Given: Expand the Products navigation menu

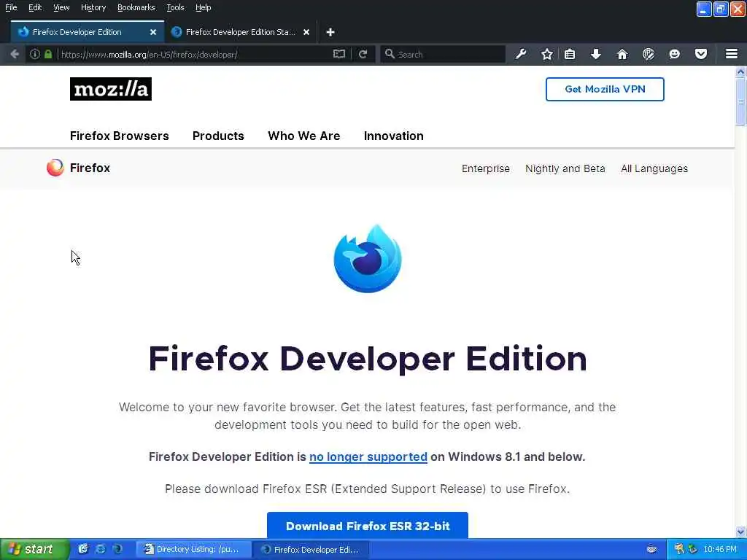Looking at the screenshot, I should coord(218,136).
